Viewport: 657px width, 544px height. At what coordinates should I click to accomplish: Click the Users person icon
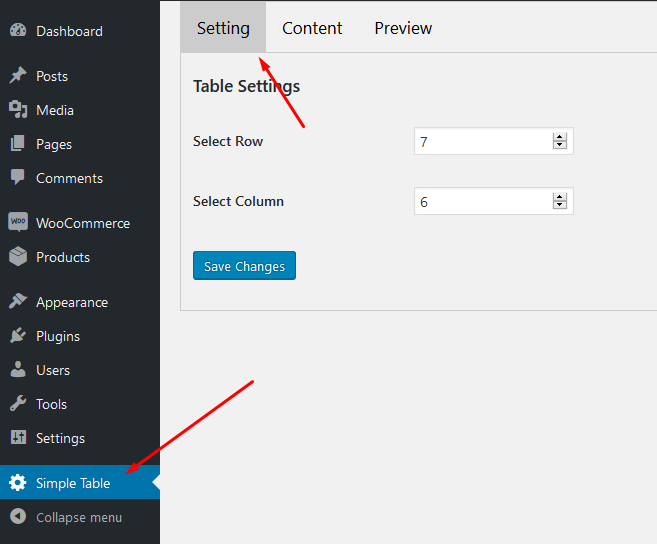pyautogui.click(x=18, y=370)
